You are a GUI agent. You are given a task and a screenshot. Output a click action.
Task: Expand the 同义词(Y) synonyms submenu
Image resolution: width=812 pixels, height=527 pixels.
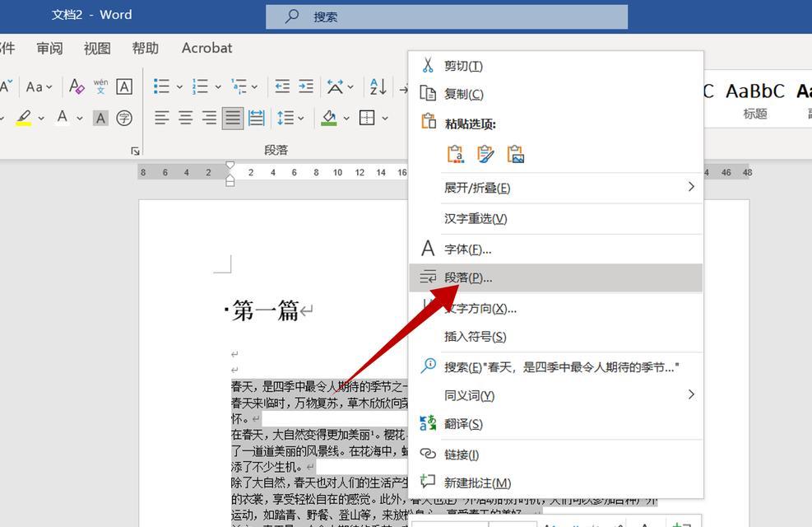[x=555, y=395]
